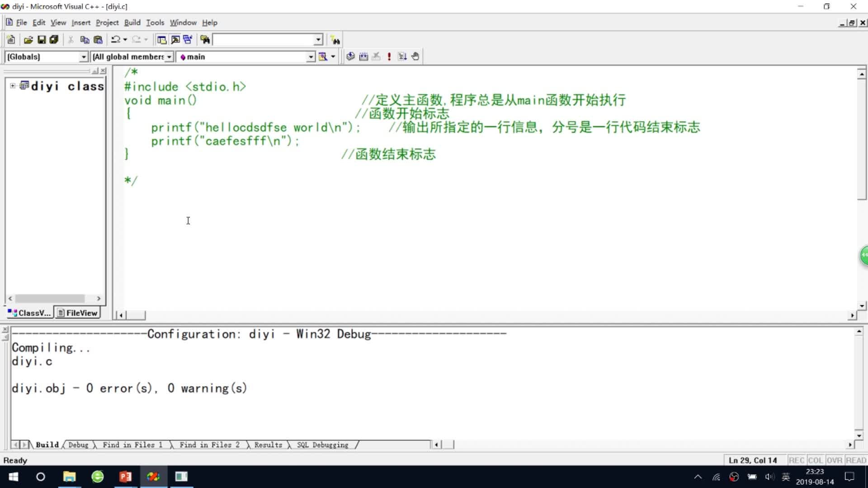Screen dimensions: 868x488
Task: Click the Save icon in toolbar
Action: 41,40
